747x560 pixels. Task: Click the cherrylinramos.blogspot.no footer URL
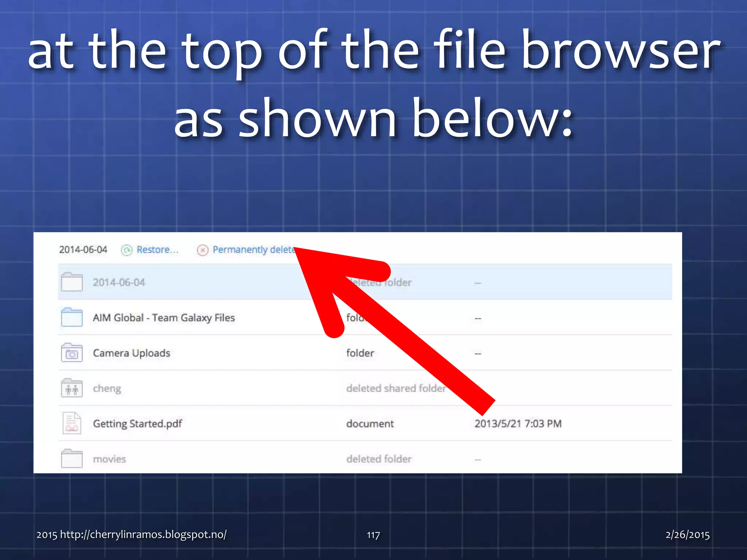pos(143,534)
